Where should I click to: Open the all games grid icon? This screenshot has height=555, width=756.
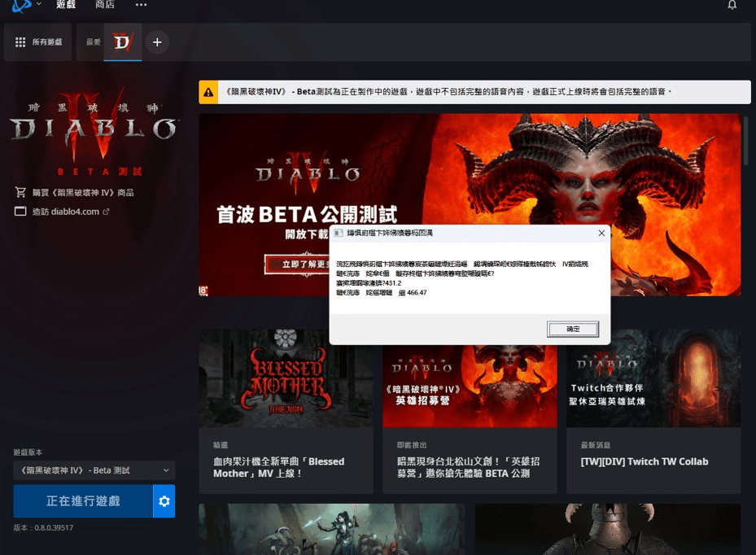click(x=20, y=42)
